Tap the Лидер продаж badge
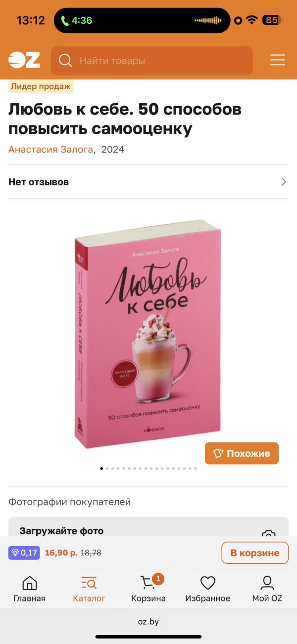Screen dimensions: 297x644 click(41, 87)
